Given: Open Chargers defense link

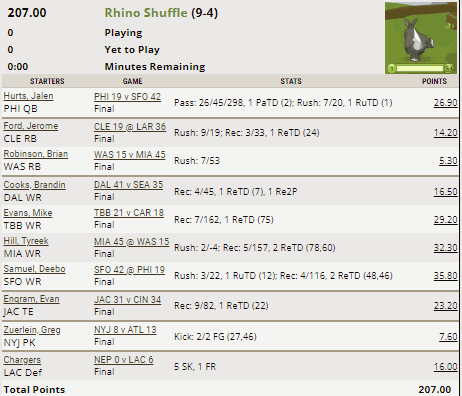Looking at the screenshot, I should (x=22, y=360).
